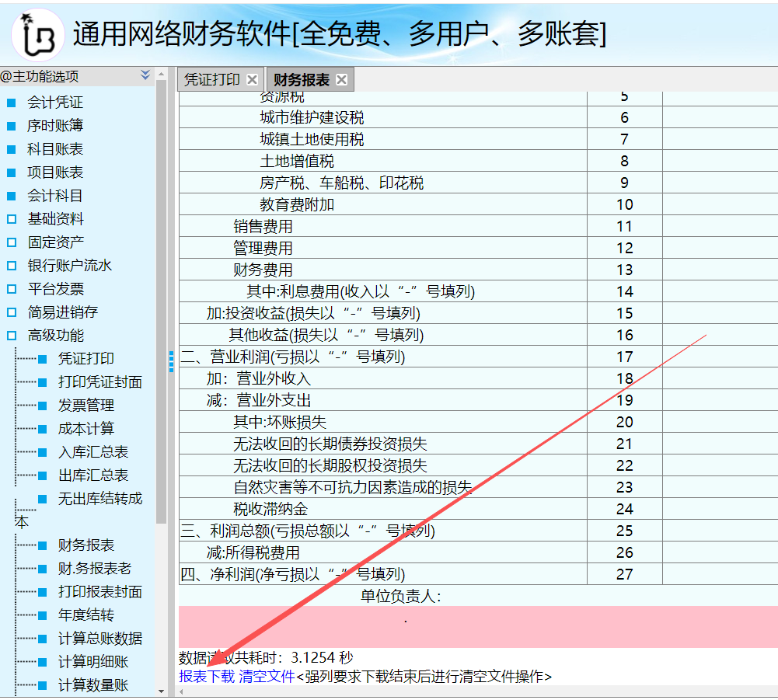Screen dimensions: 778x700
Task: Click the dotted splitter handle beside sidebar
Action: 172,361
